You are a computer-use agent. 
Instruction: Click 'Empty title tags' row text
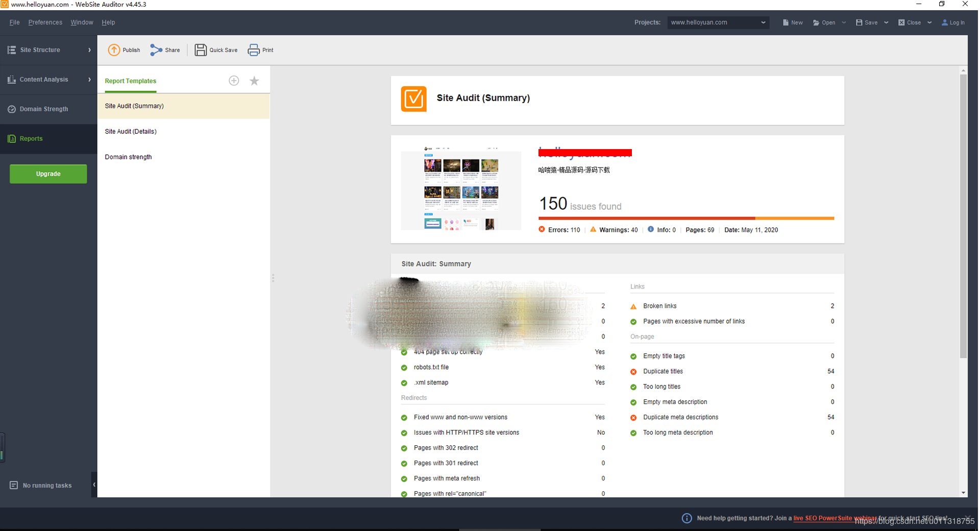664,356
